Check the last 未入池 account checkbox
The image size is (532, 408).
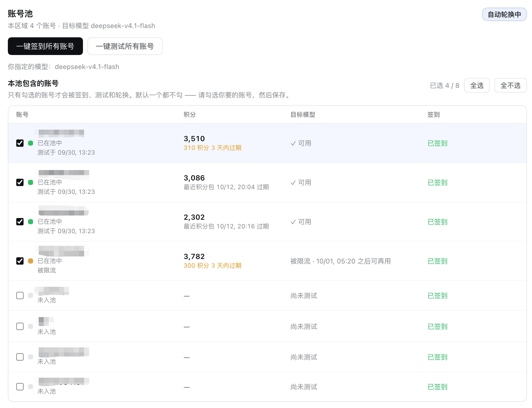(x=20, y=387)
